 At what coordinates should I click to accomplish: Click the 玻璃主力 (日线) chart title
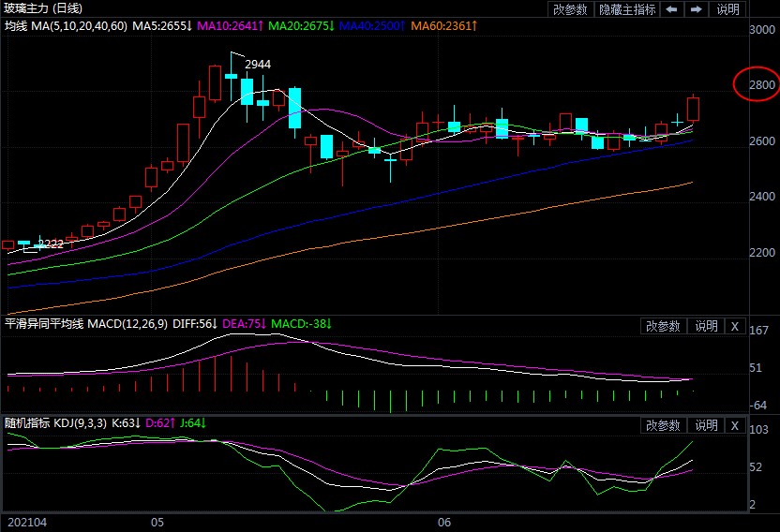coord(42,8)
